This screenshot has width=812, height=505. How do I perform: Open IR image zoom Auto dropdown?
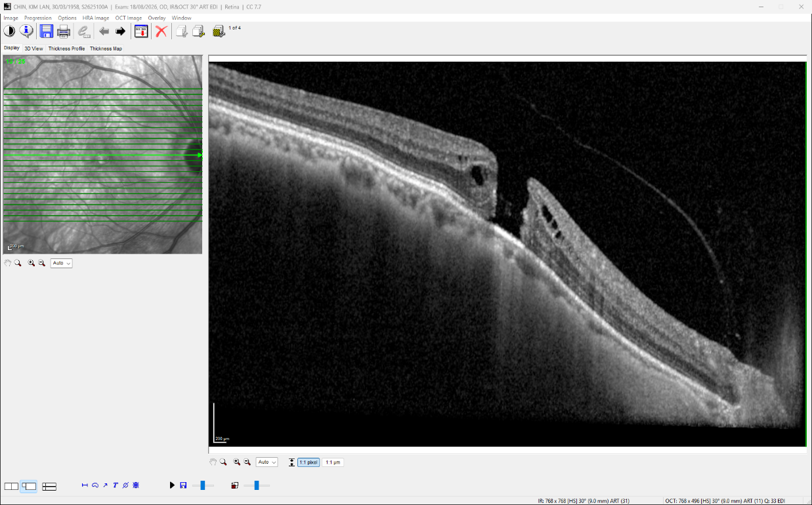point(61,263)
